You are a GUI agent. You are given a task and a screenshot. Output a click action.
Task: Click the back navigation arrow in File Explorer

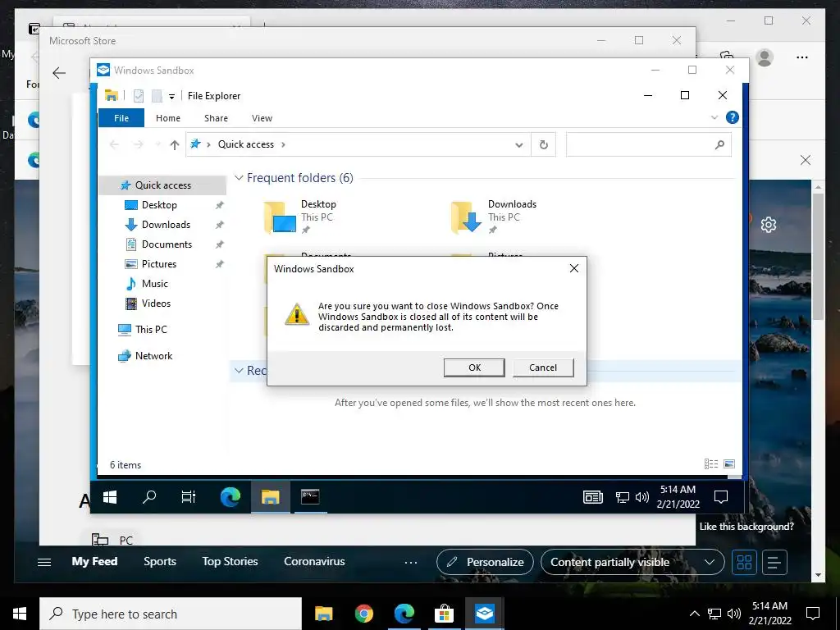click(114, 144)
